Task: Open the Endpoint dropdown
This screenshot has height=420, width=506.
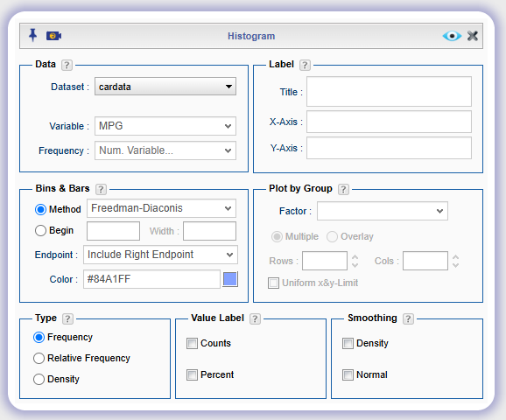Action: pos(160,255)
